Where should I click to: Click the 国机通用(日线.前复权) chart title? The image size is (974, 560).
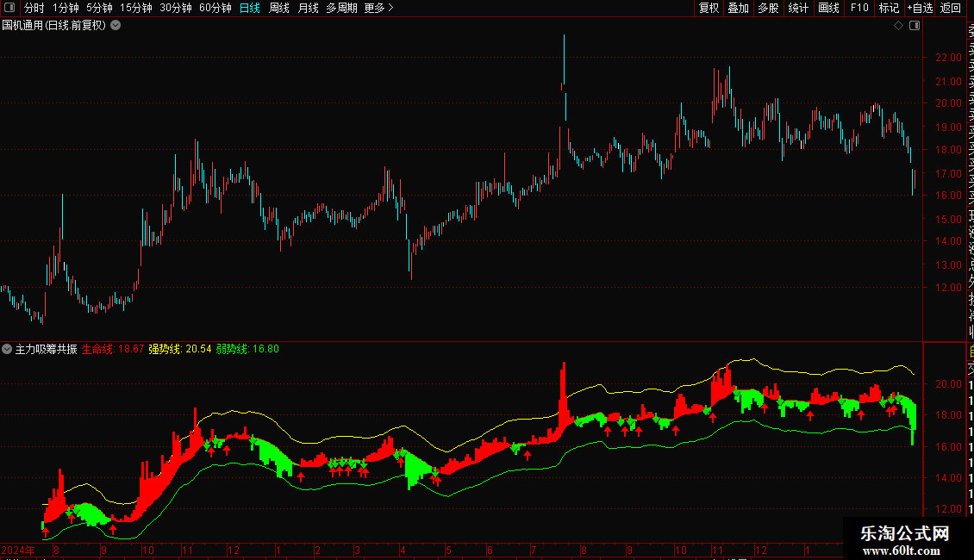click(54, 26)
